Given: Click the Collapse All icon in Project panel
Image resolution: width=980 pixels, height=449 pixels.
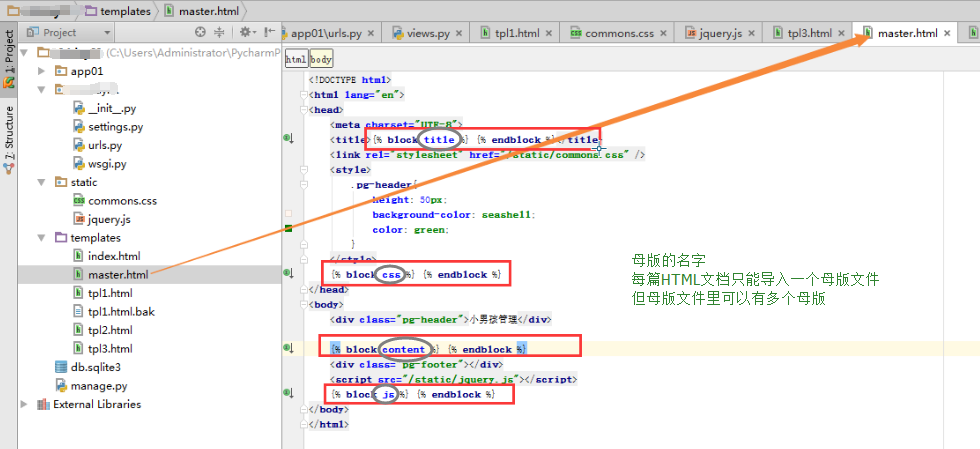Looking at the screenshot, I should [219, 33].
